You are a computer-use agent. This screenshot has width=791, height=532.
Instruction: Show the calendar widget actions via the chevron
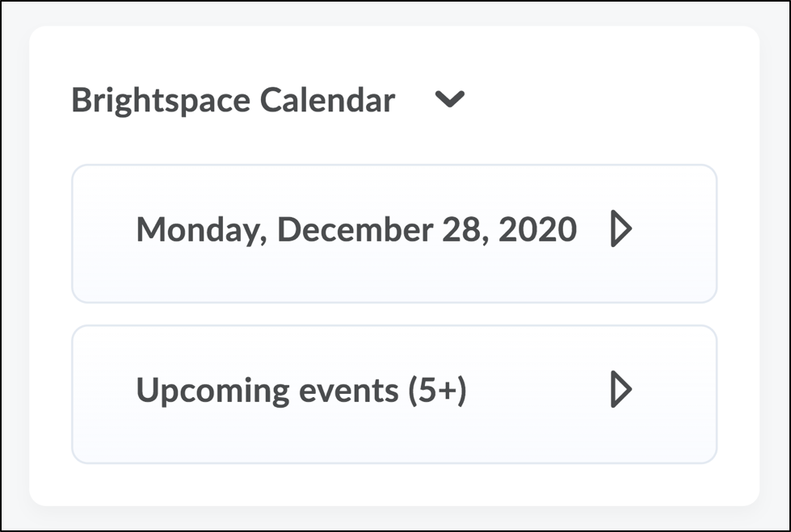(x=449, y=99)
